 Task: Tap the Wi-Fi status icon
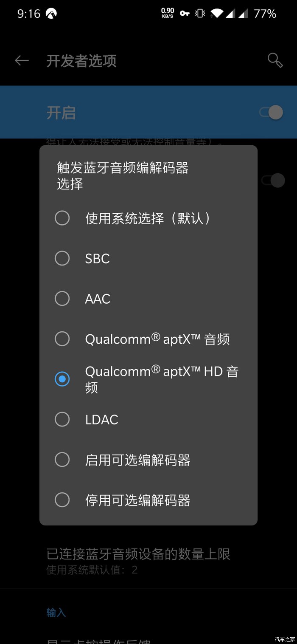click(216, 14)
